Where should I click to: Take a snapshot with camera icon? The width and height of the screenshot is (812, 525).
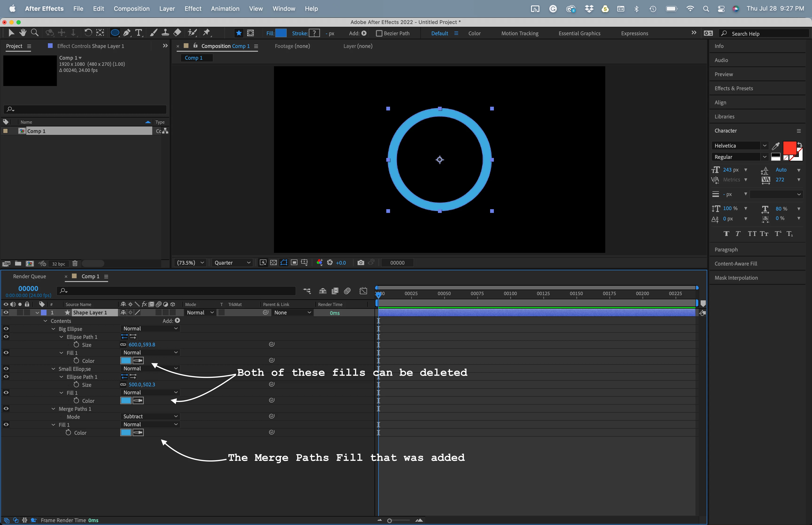[360, 262]
